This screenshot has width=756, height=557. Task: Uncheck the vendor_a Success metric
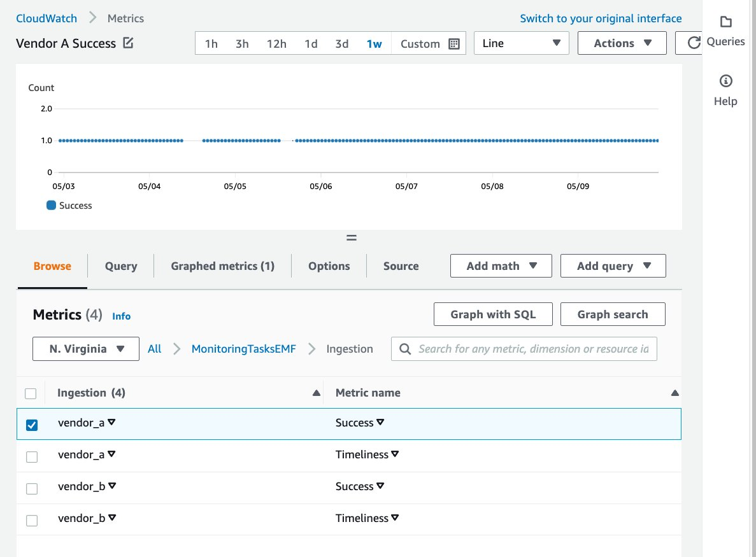pos(32,424)
